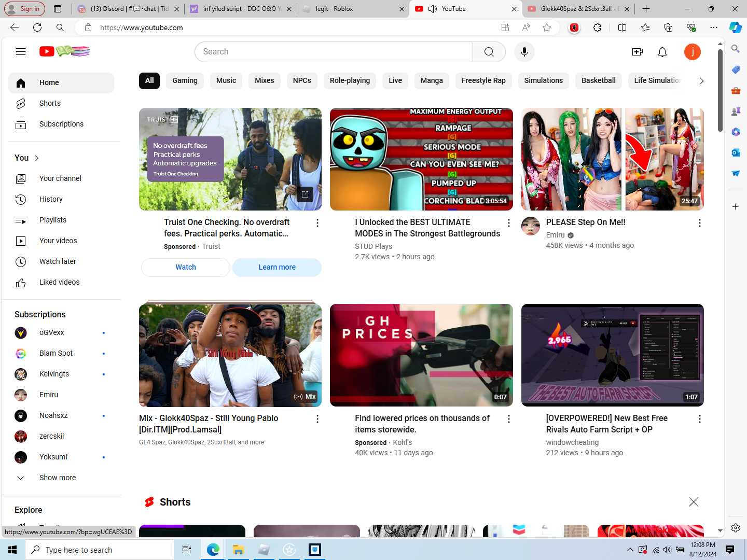Open options for Still Young Pablo mix
The width and height of the screenshot is (747, 560).
[x=317, y=419]
